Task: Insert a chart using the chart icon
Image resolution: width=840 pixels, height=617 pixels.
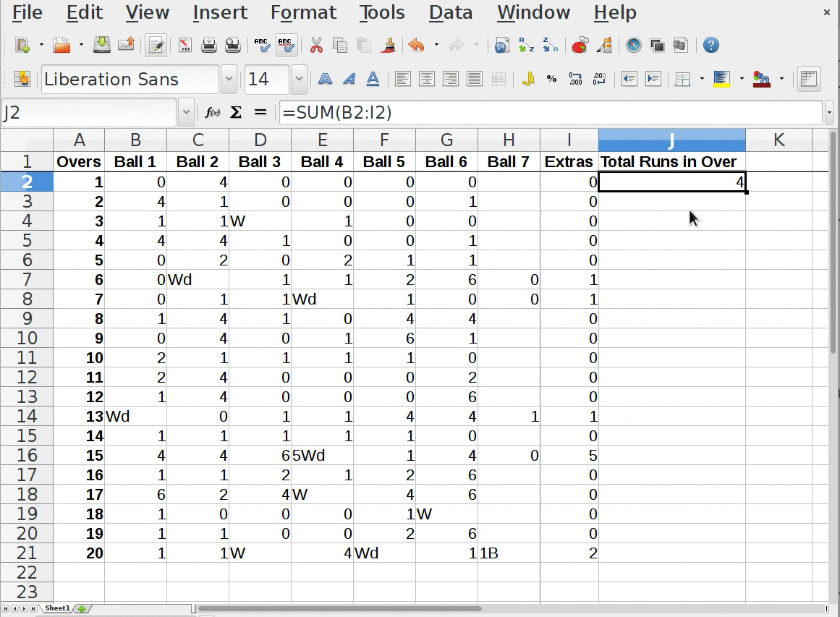Action: tap(580, 46)
